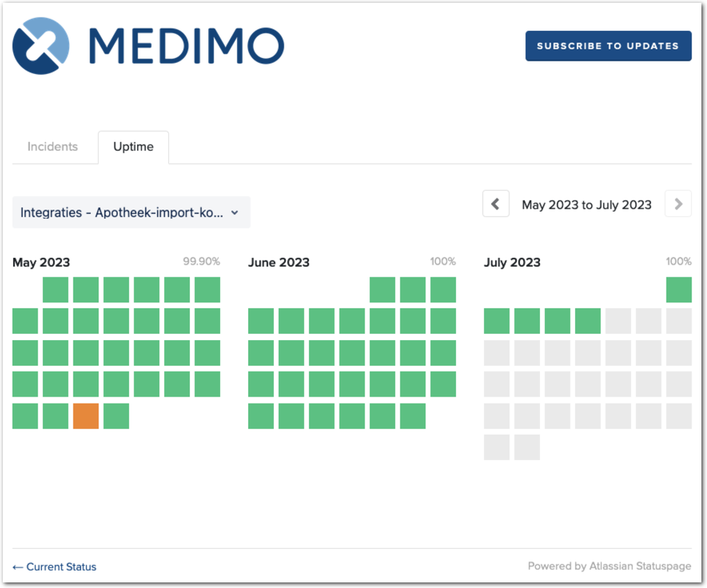Click the Subscribe to Updates button
707x588 pixels.
coord(608,46)
